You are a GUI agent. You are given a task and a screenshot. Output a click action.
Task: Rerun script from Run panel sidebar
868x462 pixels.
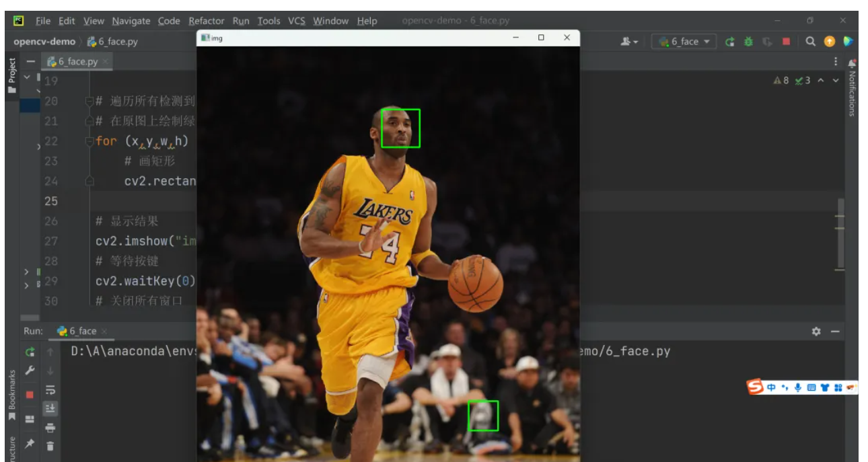30,352
